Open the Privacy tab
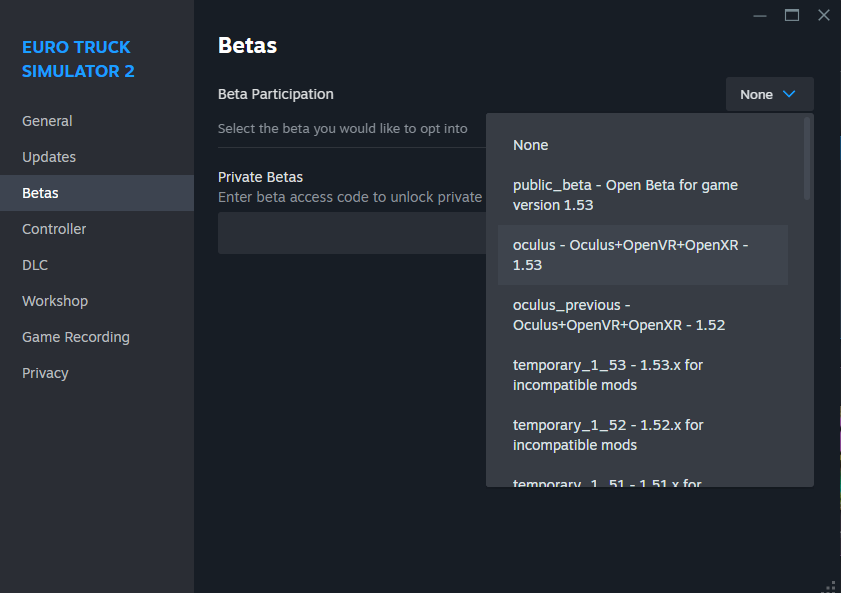 click(x=45, y=373)
